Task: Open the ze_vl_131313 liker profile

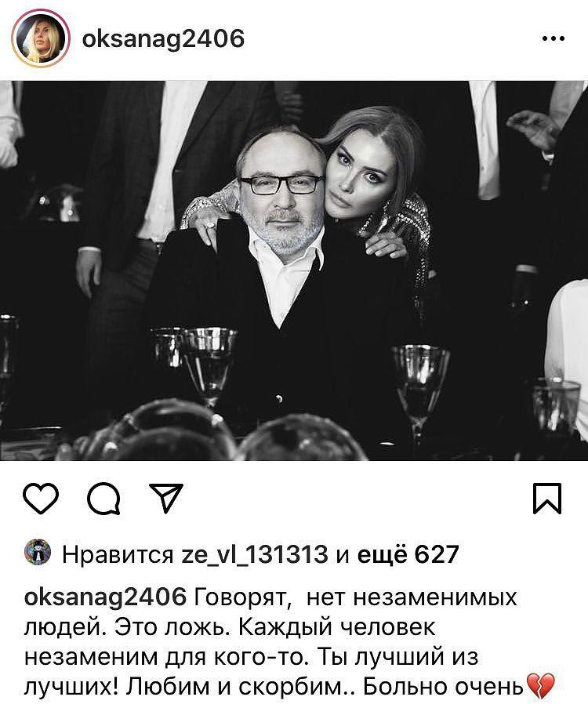Action: pos(255,554)
